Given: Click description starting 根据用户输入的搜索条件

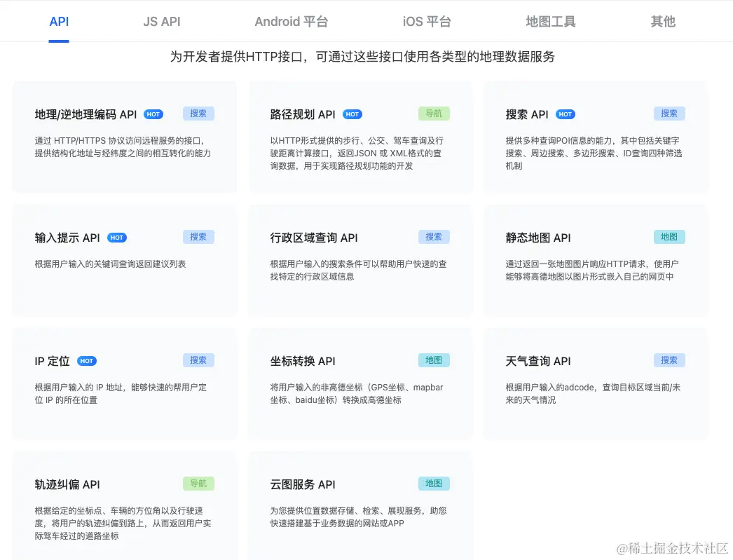Looking at the screenshot, I should point(358,271).
